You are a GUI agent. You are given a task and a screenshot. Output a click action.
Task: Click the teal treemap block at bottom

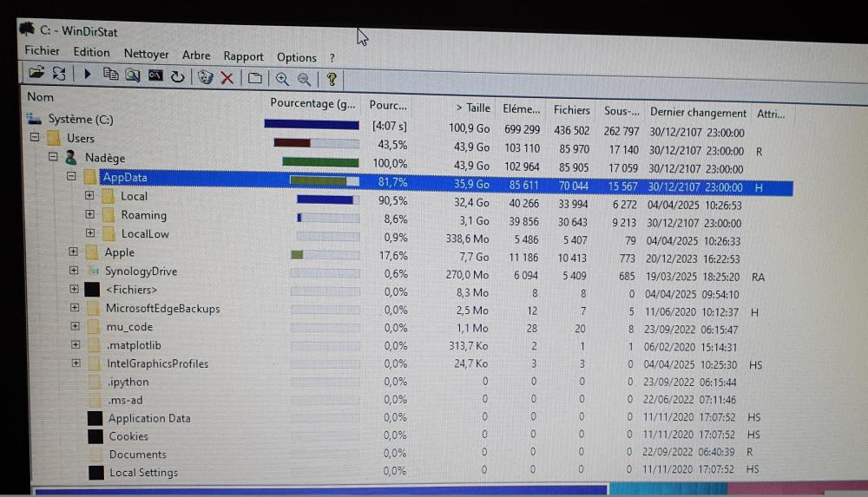tap(668, 488)
